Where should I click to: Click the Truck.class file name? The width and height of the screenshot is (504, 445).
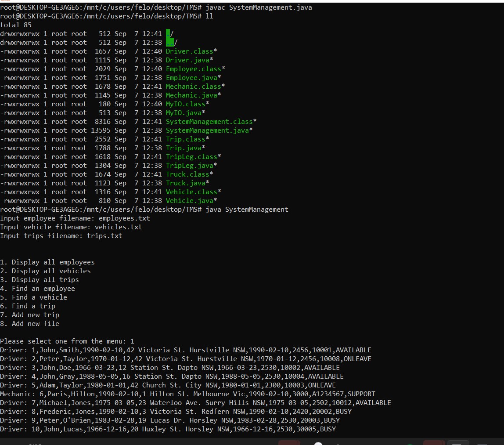[x=187, y=174]
